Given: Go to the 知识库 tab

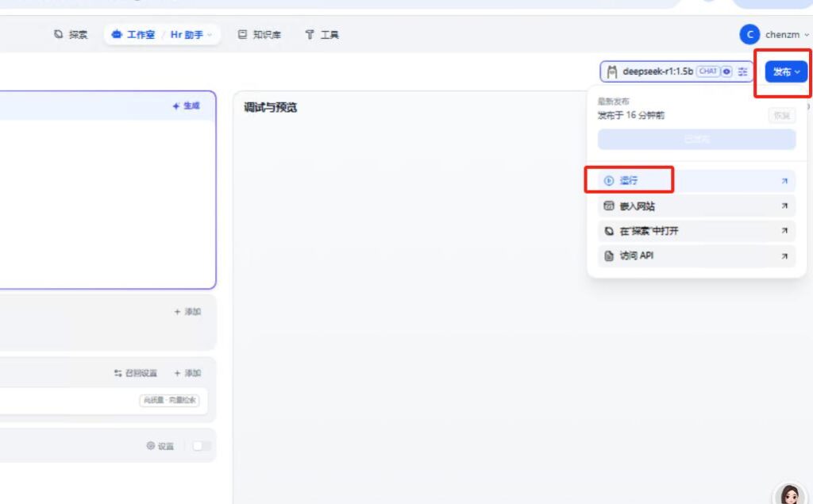Looking at the screenshot, I should (260, 35).
